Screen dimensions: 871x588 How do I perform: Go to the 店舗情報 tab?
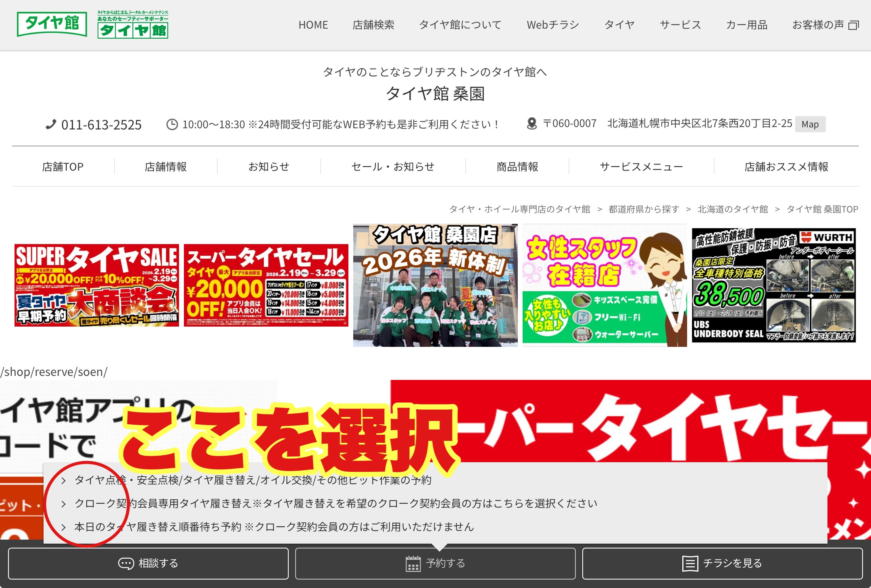point(166,167)
